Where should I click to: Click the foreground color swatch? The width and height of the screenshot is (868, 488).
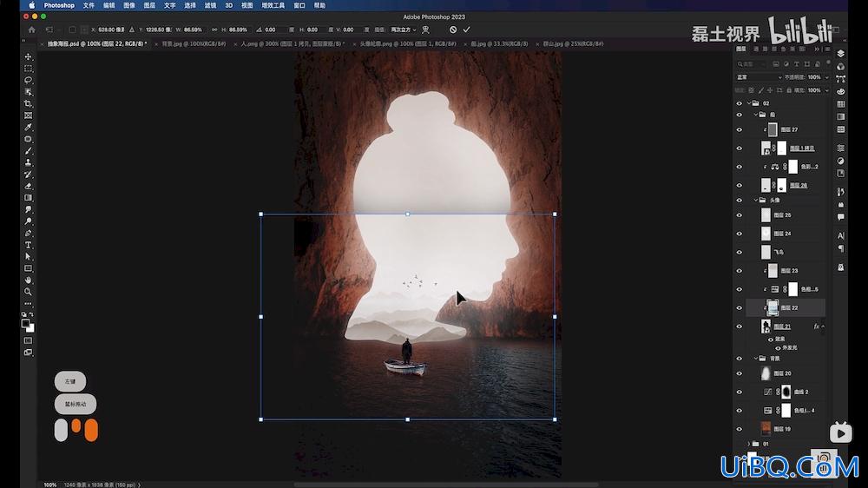(x=25, y=324)
